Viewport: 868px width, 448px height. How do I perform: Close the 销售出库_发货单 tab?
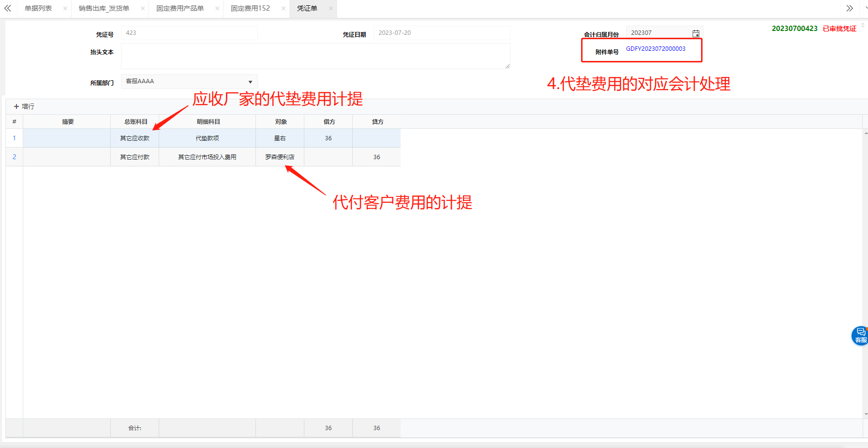point(143,9)
